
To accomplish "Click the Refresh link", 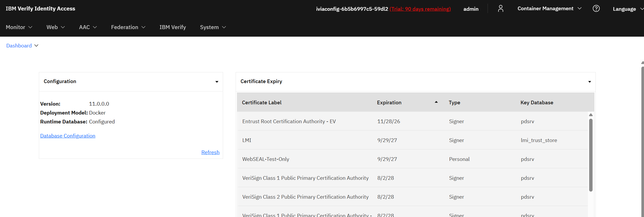I will pos(210,152).
